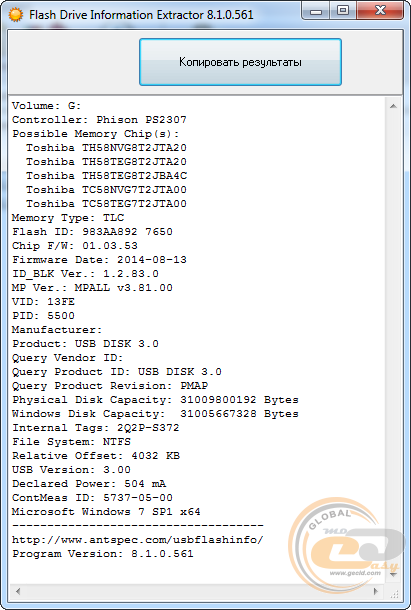Click the vertical scrollbar up arrow
This screenshot has width=411, height=610.
tap(393, 106)
